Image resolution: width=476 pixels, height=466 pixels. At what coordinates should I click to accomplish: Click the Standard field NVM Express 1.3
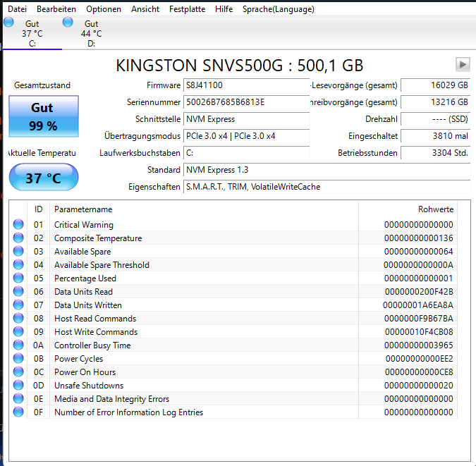pyautogui.click(x=327, y=170)
